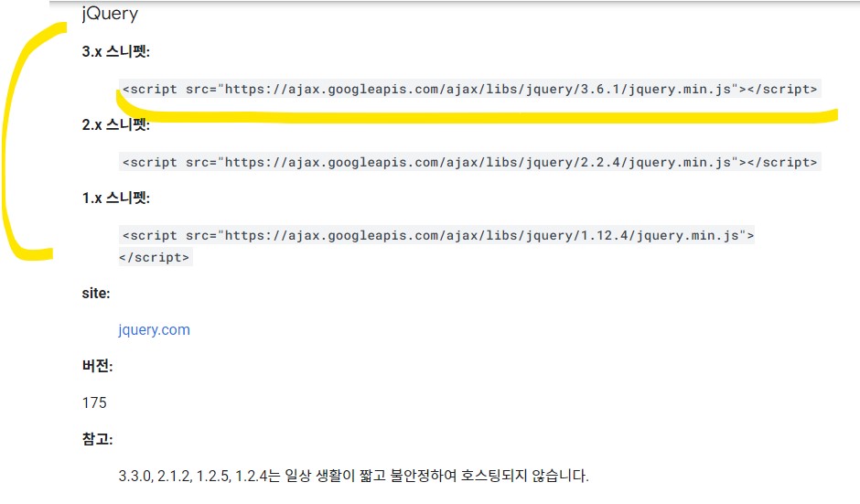Click the closing </script> tag on the wrapped line
This screenshot has width=860, height=504.
pyautogui.click(x=156, y=257)
